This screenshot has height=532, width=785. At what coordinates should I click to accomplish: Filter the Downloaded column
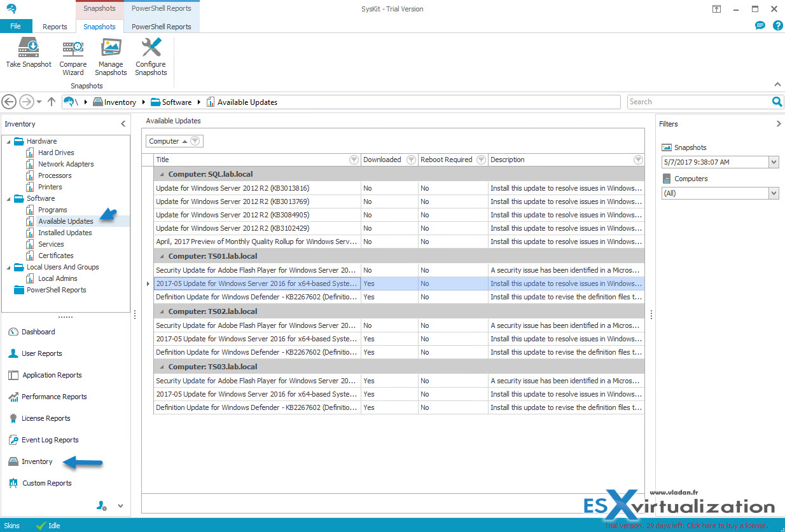tap(411, 160)
